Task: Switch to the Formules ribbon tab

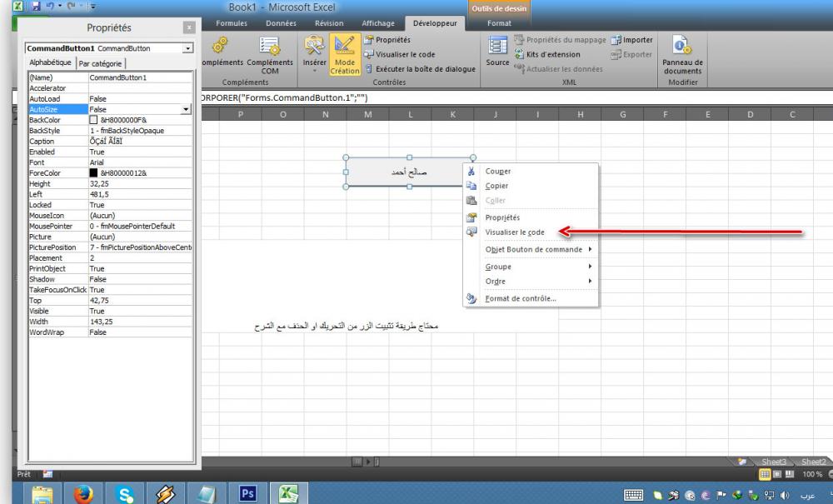Action: [x=232, y=23]
